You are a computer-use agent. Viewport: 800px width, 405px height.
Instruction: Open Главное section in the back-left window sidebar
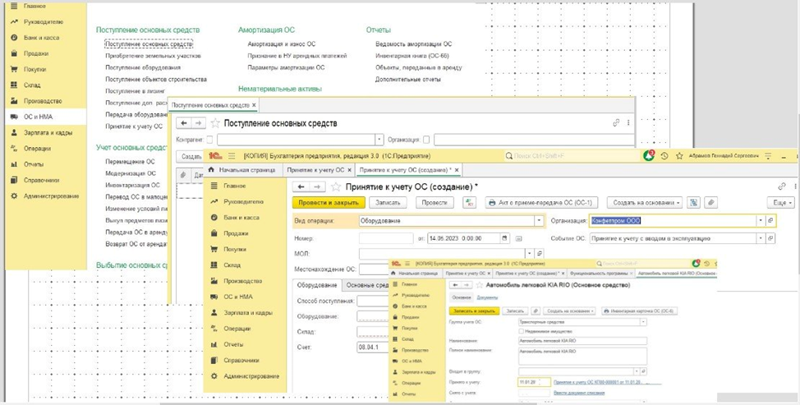pos(34,6)
